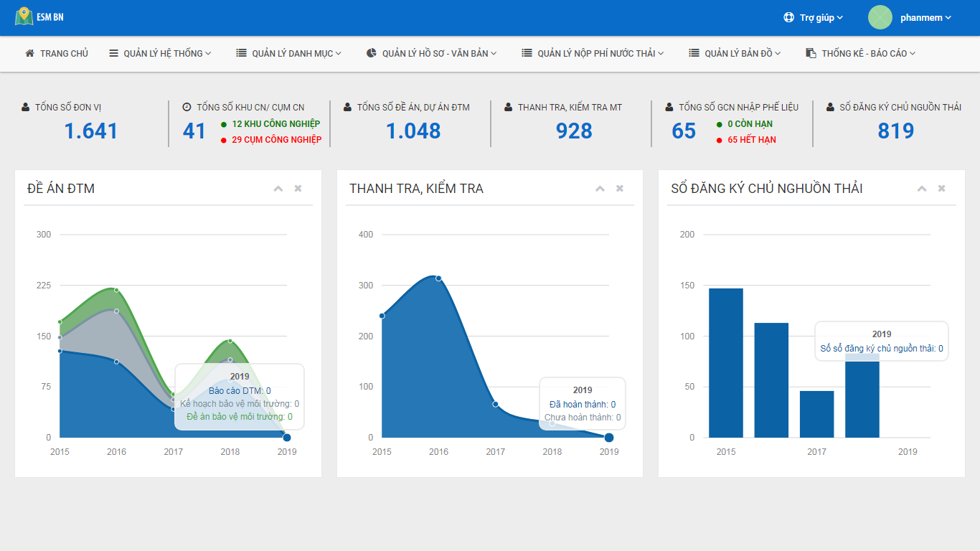Viewport: 980px width, 551px height.
Task: Click 0 Còn hạn label
Action: pos(750,124)
